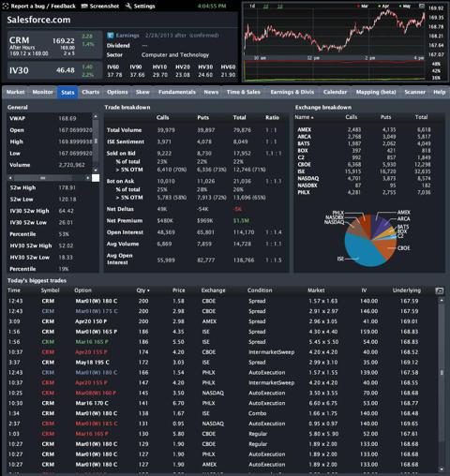Open the News tab
Screen dimensions: 450x476
click(211, 92)
